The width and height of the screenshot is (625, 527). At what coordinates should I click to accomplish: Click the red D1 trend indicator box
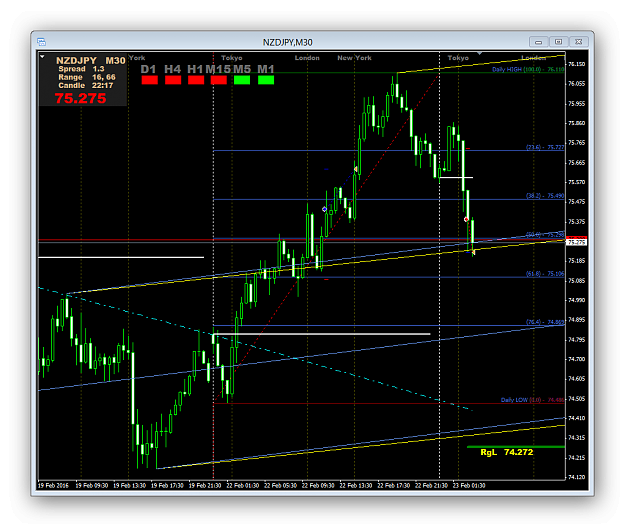point(150,80)
